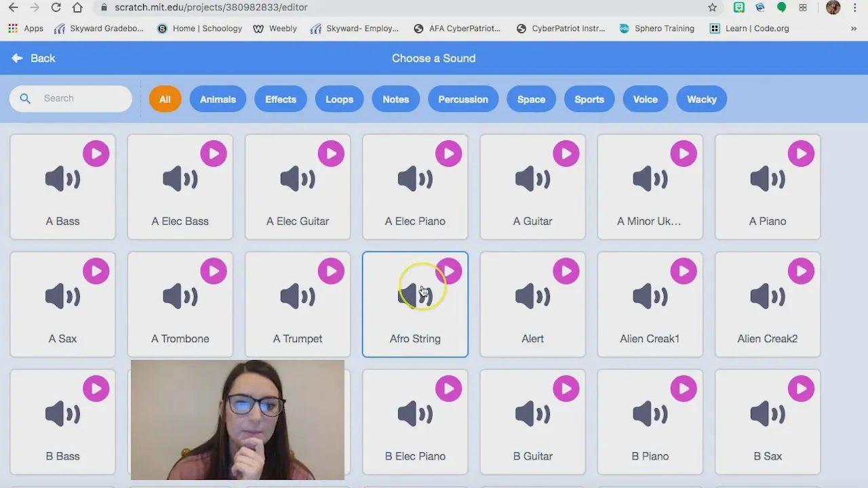Go to the browser home page

[x=77, y=7]
